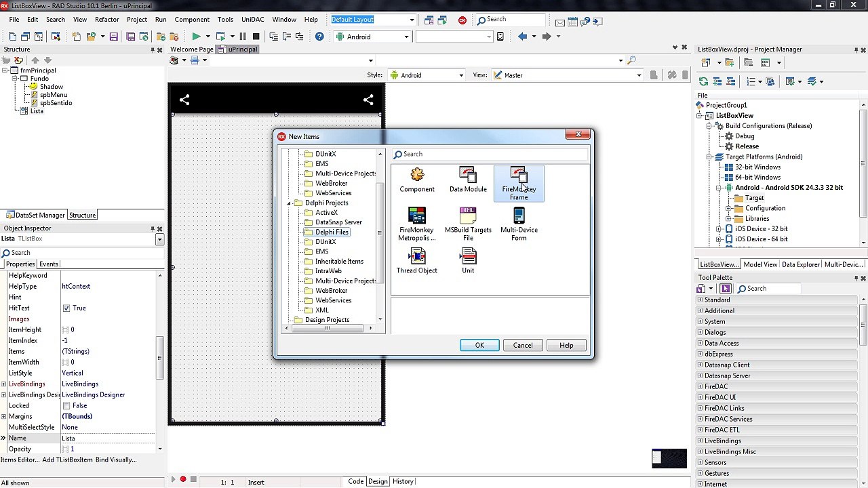This screenshot has width=868, height=488.
Task: Expand the Margins property row
Action: (4, 417)
